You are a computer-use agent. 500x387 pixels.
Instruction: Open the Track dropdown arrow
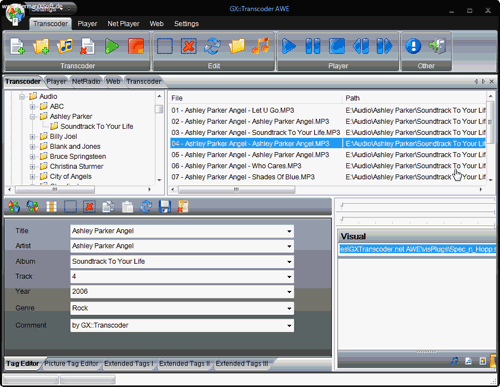pos(289,277)
